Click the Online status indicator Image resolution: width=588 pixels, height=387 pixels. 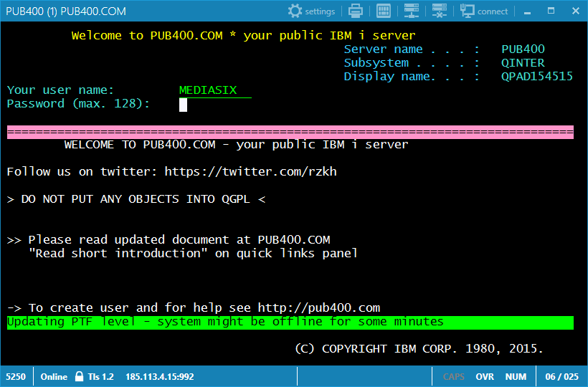(54, 376)
